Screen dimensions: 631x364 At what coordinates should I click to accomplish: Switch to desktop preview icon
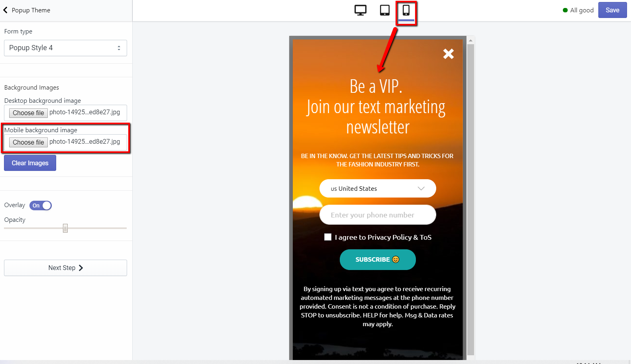coord(361,10)
